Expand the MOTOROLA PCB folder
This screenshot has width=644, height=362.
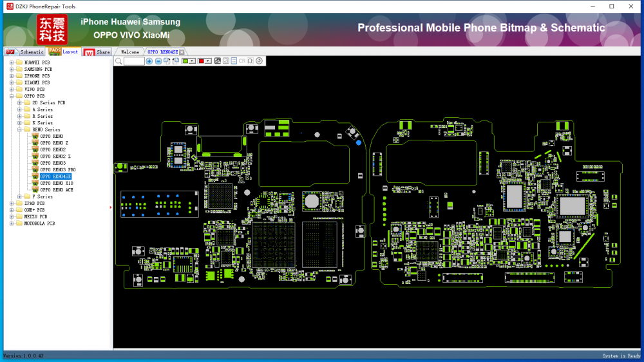coord(12,224)
